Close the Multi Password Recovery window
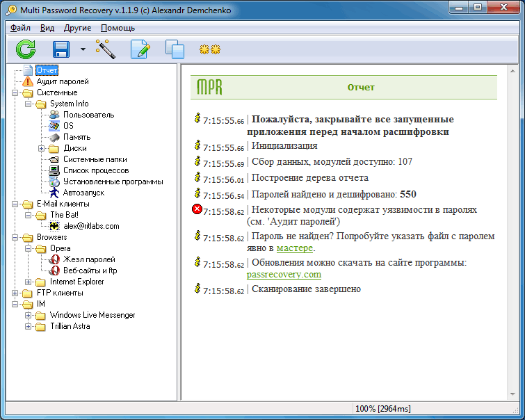 (504, 8)
